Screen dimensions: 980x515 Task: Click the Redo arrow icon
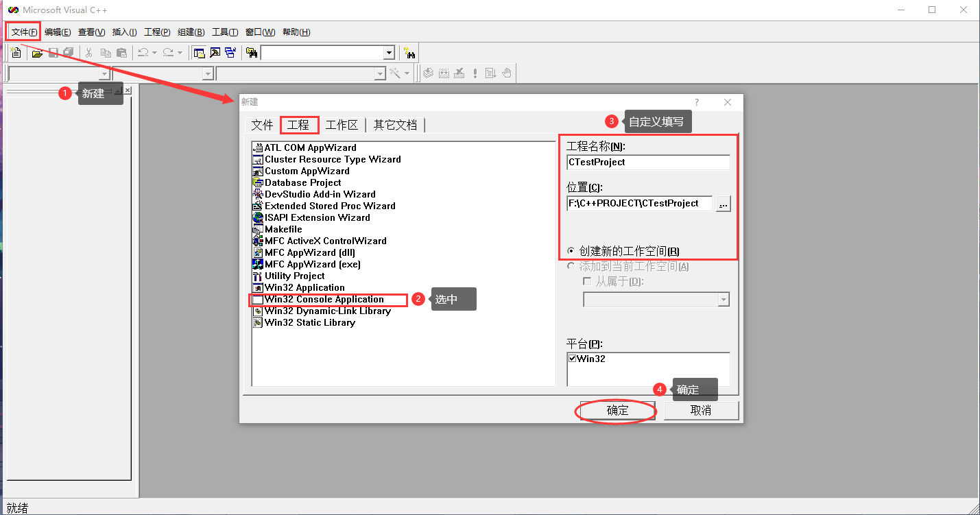click(x=168, y=53)
